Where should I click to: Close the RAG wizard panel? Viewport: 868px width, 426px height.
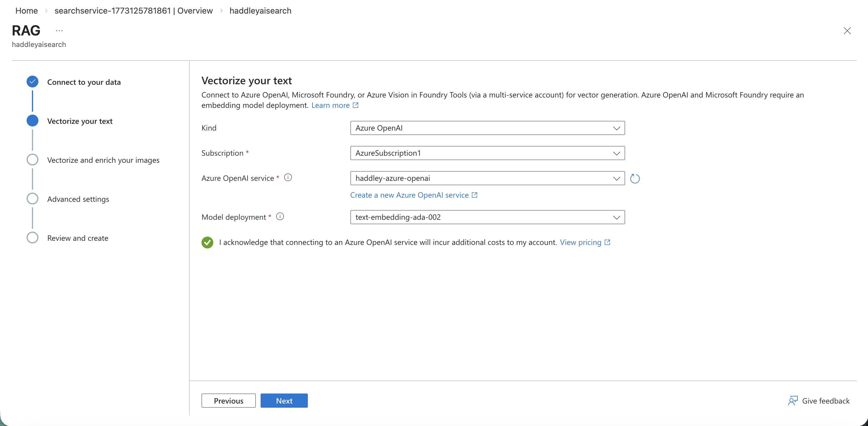point(847,31)
